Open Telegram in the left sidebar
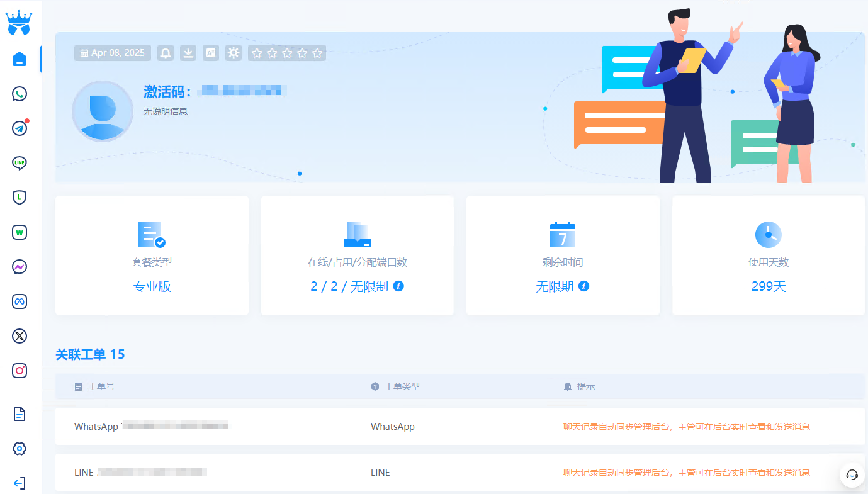The height and width of the screenshot is (494, 868). coord(20,128)
